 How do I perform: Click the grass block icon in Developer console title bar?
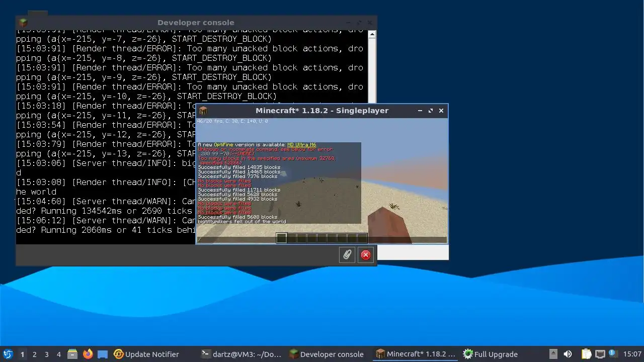pos(23,23)
